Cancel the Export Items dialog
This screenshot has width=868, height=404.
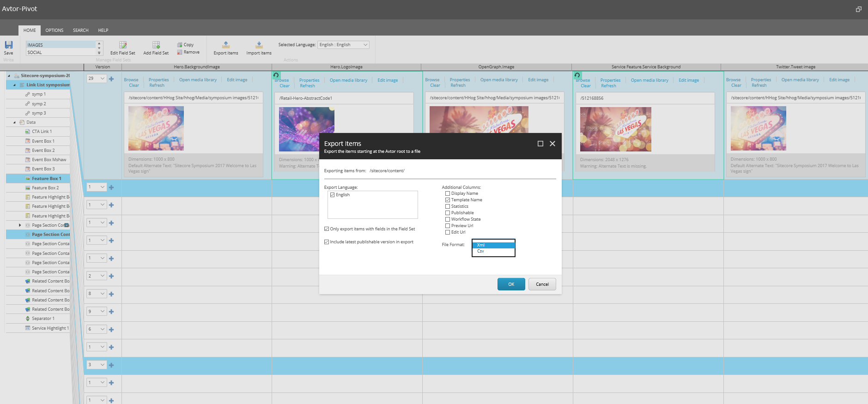pos(542,284)
